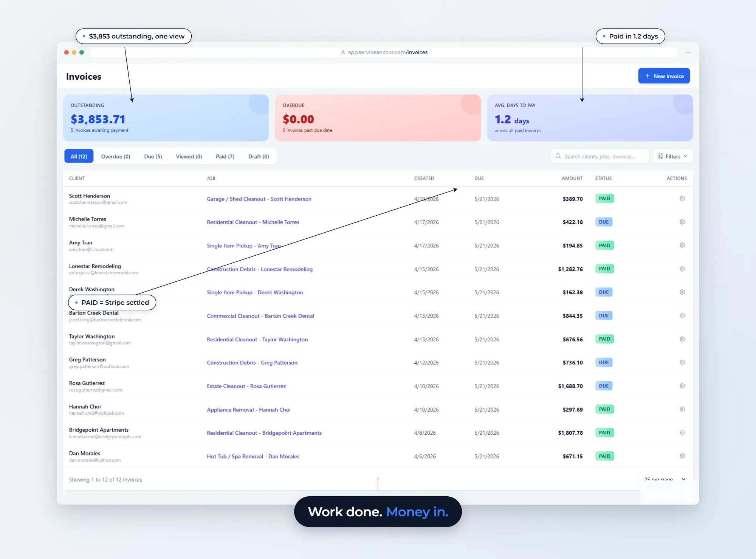Click email rosa.gutierrez@gmail.com

[96, 390]
